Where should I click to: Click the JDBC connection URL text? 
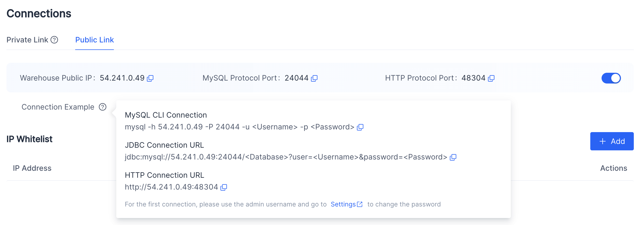286,157
